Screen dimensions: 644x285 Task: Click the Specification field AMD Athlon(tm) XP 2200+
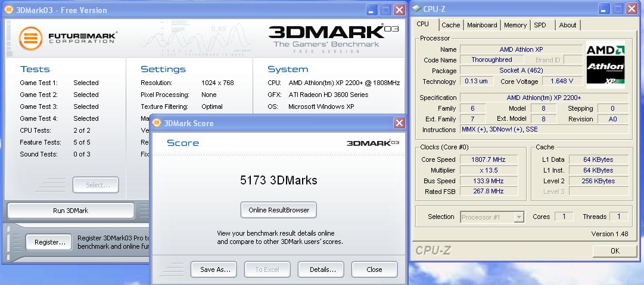[544, 98]
